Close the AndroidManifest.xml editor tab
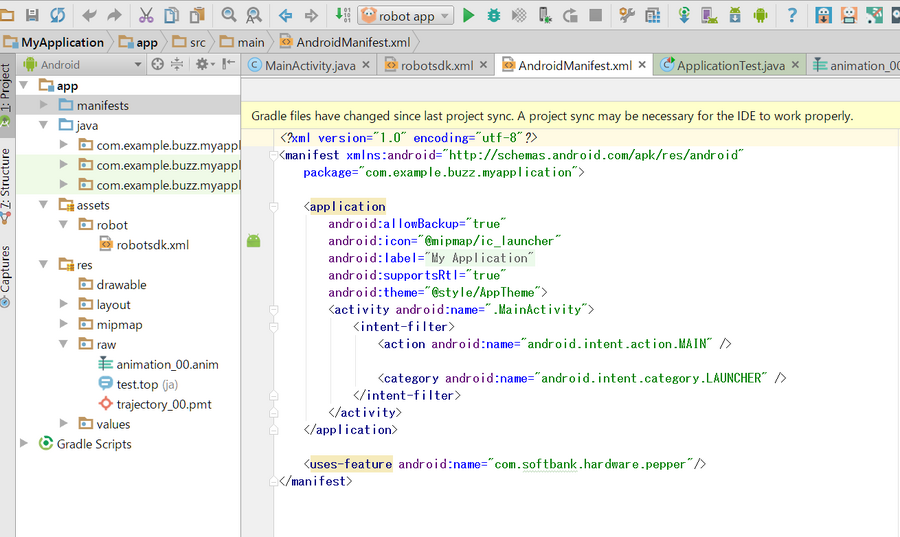Screen dimensions: 900x537 click(x=642, y=65)
